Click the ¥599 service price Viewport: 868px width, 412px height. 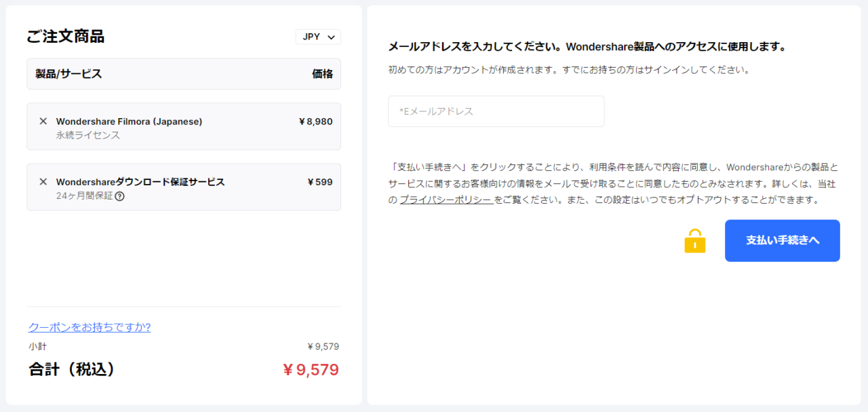coord(320,182)
